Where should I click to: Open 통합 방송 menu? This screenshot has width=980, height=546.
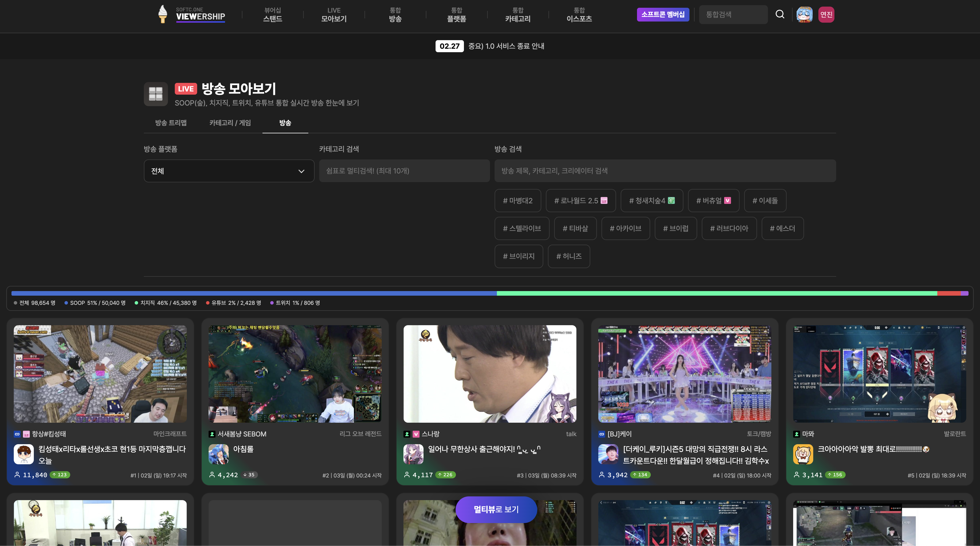click(395, 14)
